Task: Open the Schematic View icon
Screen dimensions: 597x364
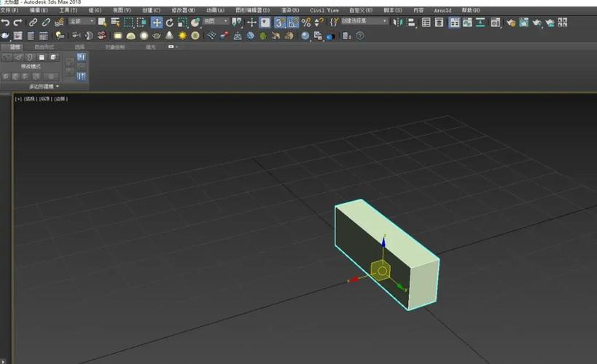Action: (x=480, y=23)
